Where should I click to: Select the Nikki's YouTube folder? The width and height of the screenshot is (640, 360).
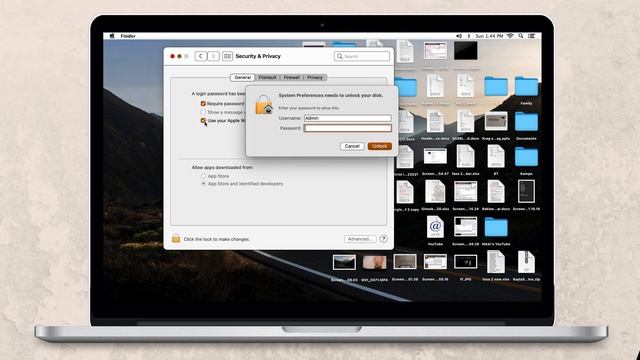coord(496,227)
